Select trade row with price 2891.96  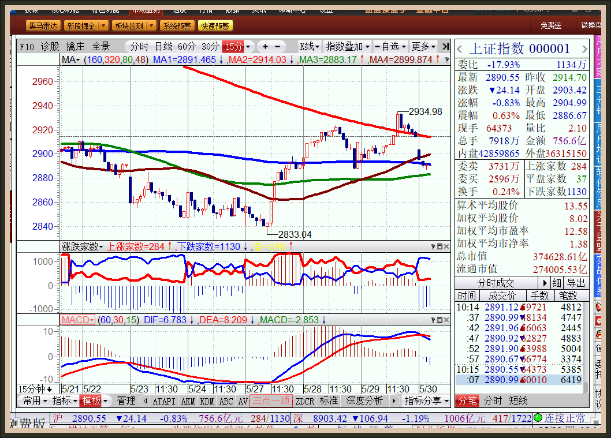pos(519,328)
